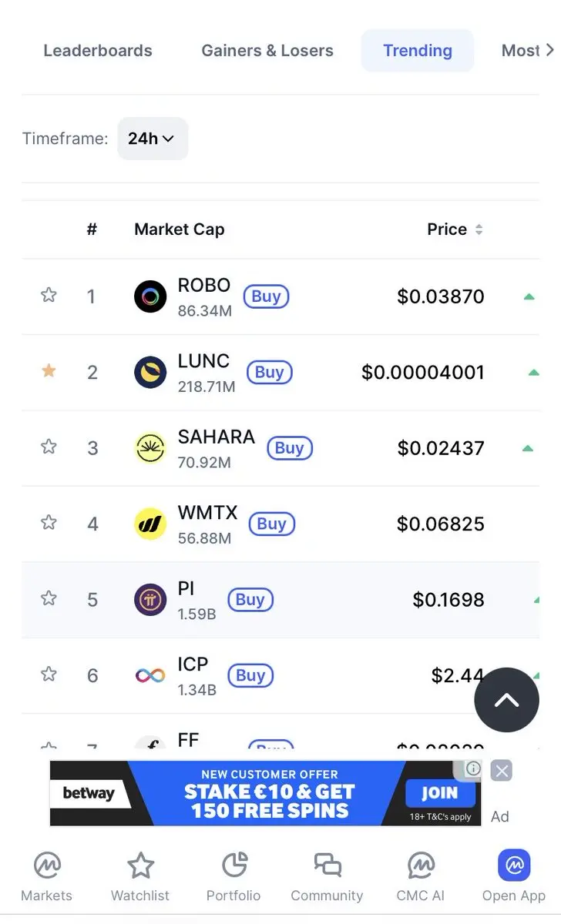The image size is (561, 924).
Task: Switch to the Gainers & Losers tab
Action: (x=267, y=51)
